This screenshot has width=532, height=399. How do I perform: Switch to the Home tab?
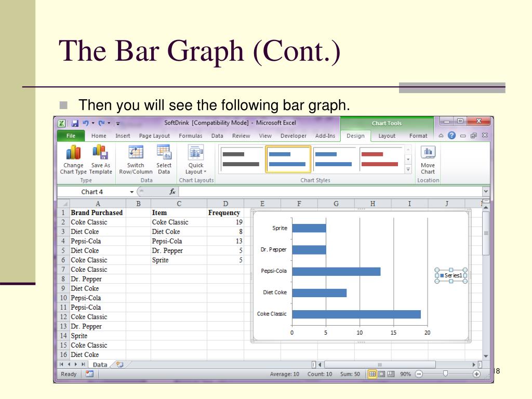click(99, 136)
